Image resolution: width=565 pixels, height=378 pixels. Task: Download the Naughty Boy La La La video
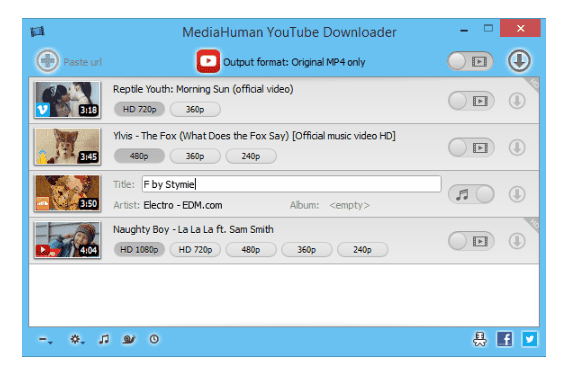517,241
